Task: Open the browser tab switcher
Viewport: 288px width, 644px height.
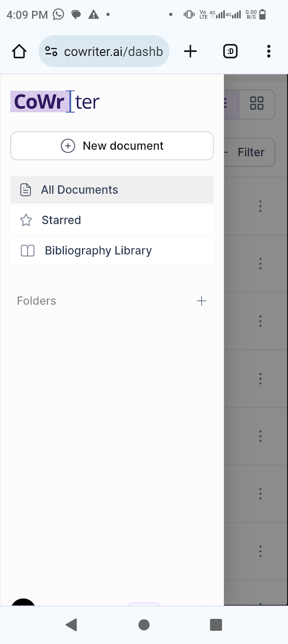Action: coord(230,51)
